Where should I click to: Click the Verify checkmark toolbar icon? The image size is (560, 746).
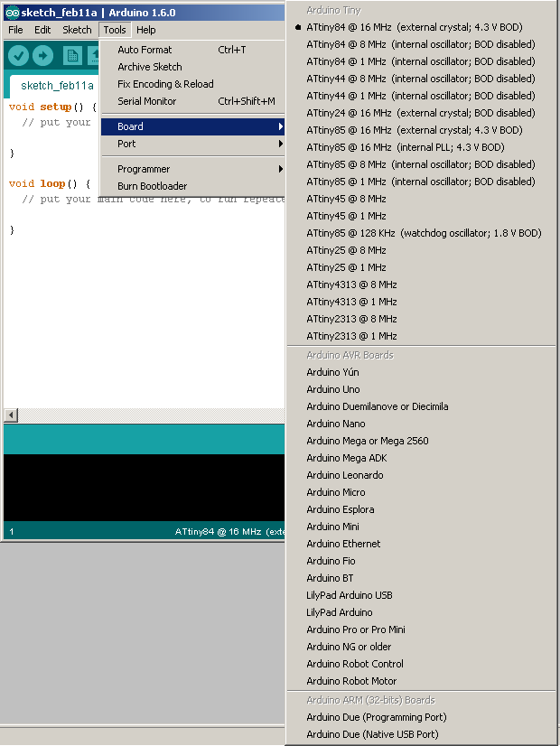click(19, 56)
